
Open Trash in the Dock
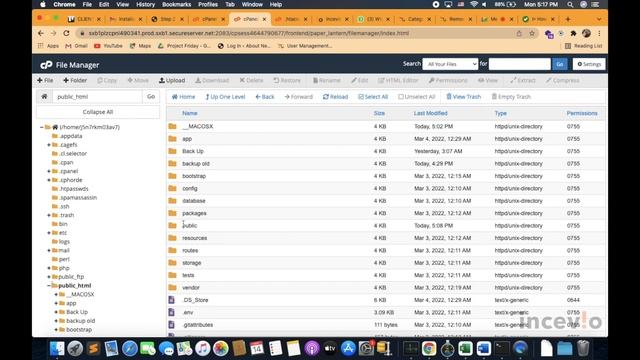(583, 349)
